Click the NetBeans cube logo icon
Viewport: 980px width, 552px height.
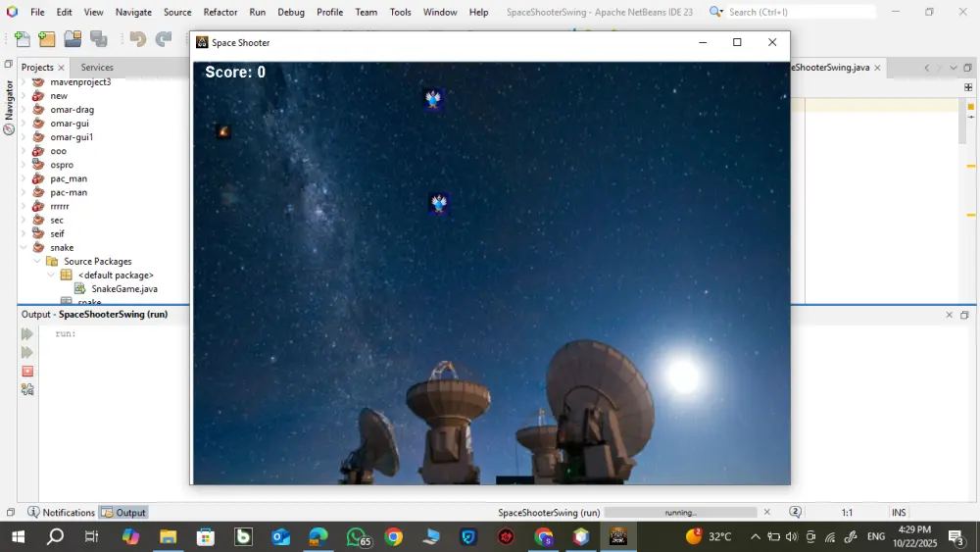click(12, 11)
